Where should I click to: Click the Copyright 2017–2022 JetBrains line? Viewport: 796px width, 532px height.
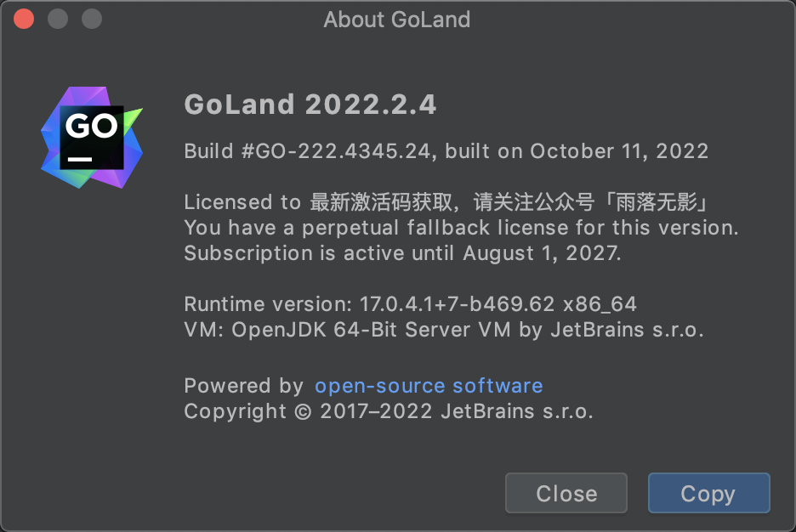click(389, 411)
